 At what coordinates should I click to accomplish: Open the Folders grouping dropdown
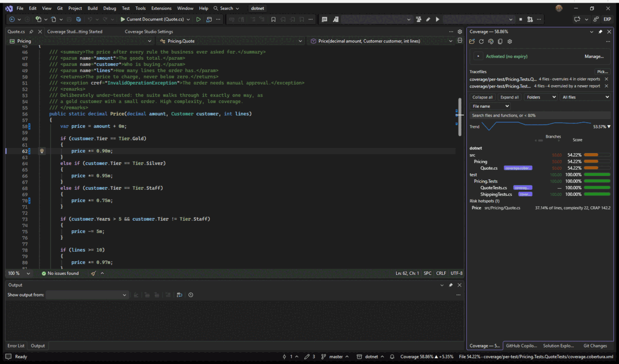click(541, 97)
